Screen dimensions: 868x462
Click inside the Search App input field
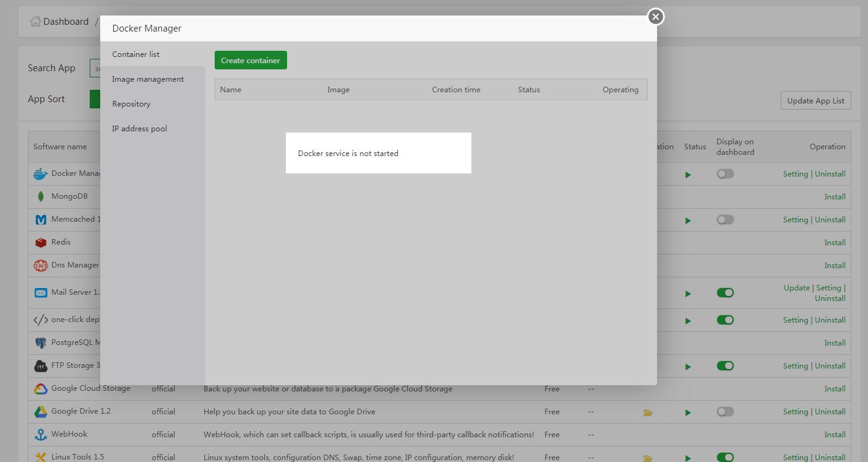[97, 68]
